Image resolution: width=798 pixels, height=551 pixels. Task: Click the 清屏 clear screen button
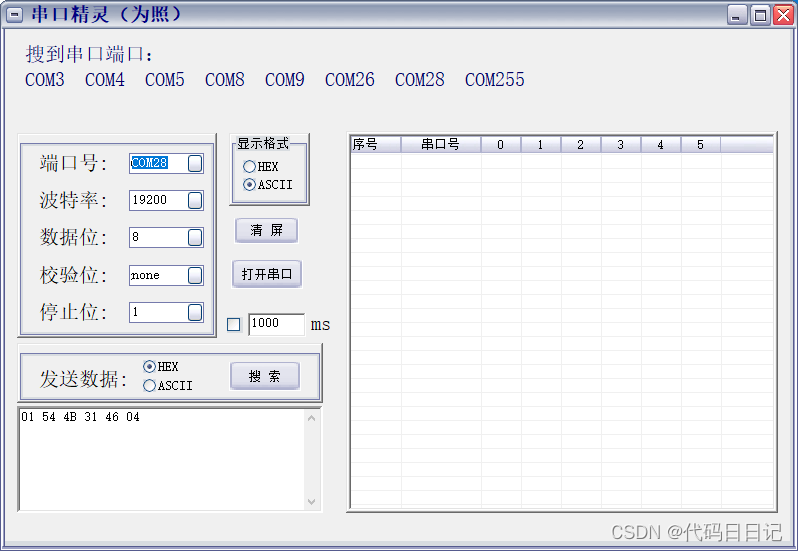pyautogui.click(x=266, y=230)
